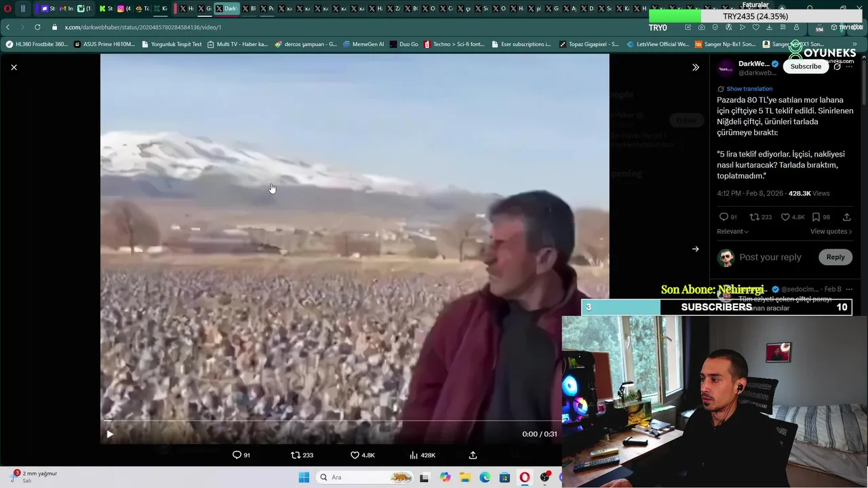Image resolution: width=868 pixels, height=488 pixels.
Task: Like via the 4.8K heart below video
Action: click(362, 455)
